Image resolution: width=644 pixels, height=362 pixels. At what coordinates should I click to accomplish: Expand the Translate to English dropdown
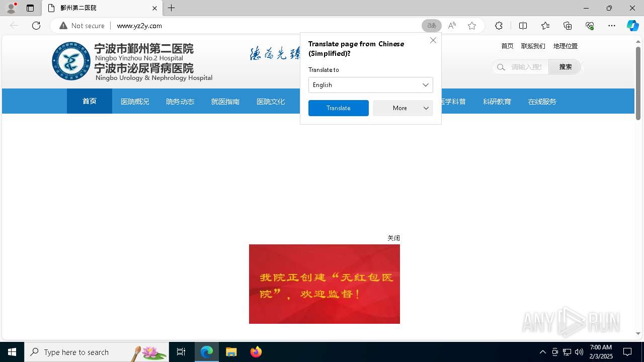pos(371,85)
